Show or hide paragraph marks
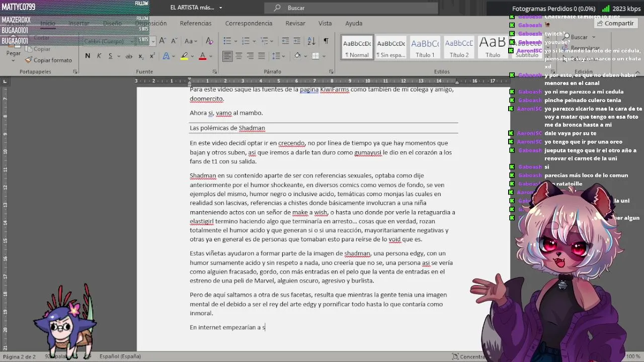 [x=326, y=41]
